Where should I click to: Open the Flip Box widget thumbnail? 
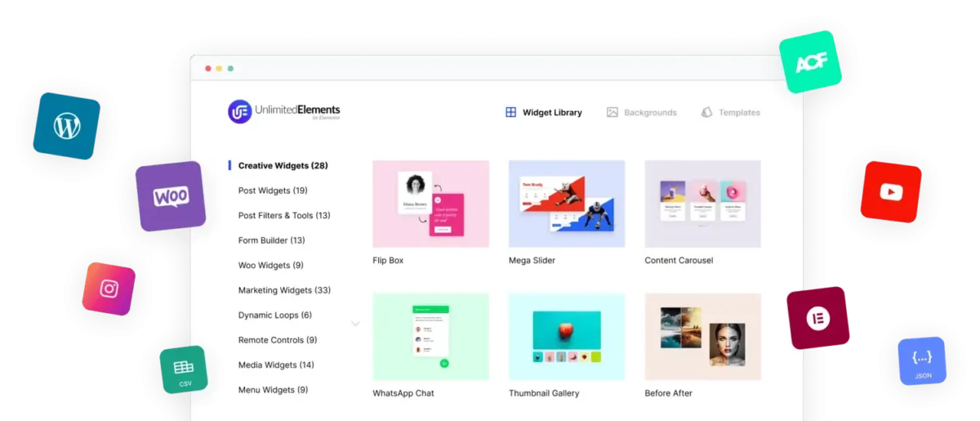[431, 204]
